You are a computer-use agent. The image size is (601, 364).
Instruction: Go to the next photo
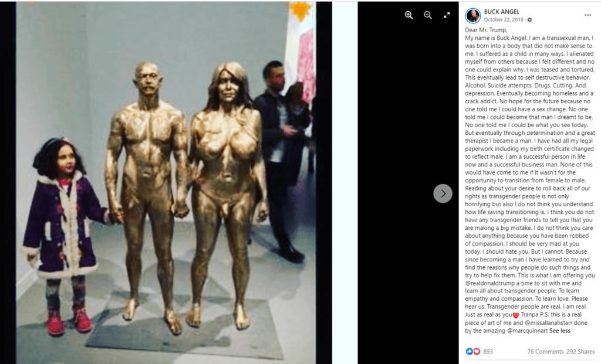(443, 193)
